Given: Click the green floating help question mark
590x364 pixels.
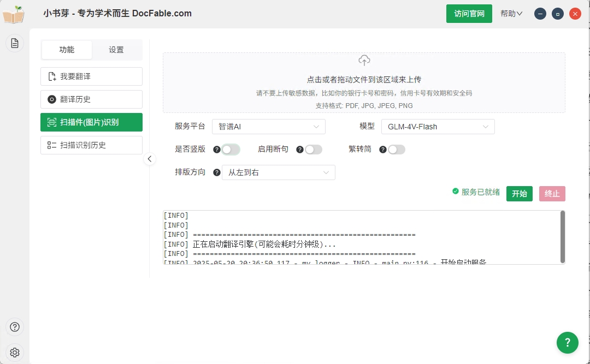Looking at the screenshot, I should click(567, 343).
